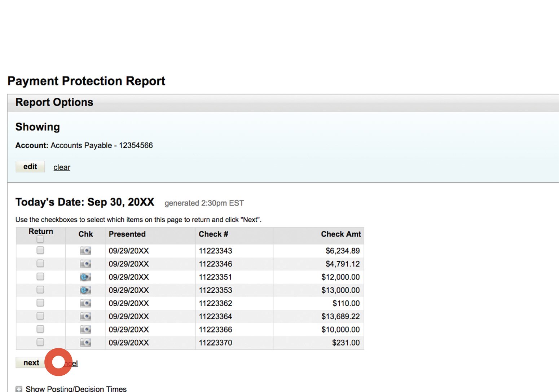The width and height of the screenshot is (559, 392).
Task: Click the next button
Action: coord(31,362)
